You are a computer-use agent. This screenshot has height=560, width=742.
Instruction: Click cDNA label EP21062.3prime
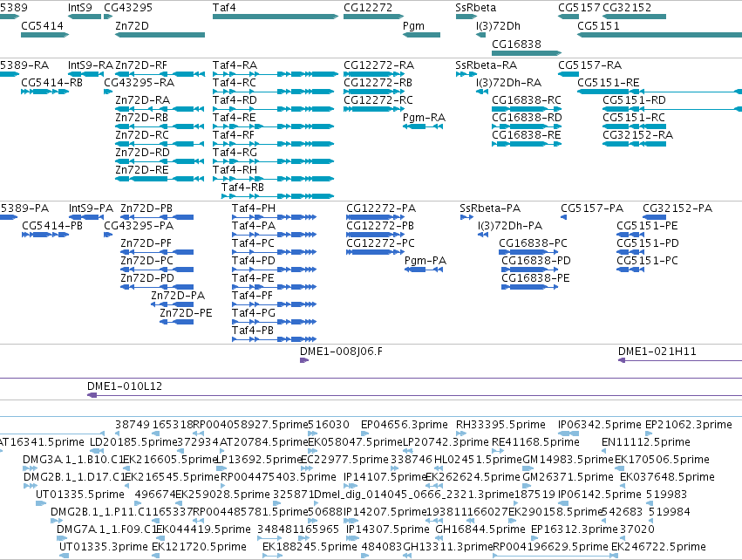[689, 425]
